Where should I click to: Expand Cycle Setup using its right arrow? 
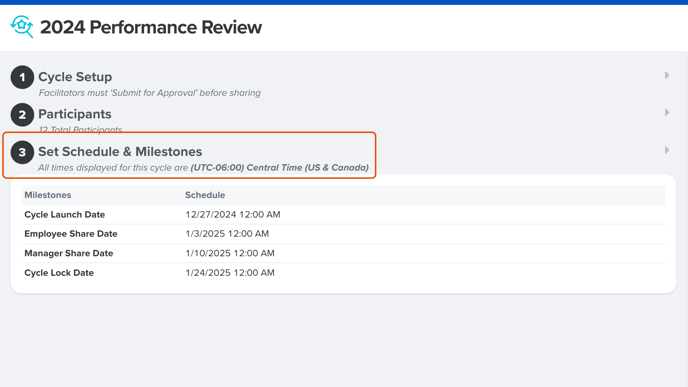(x=666, y=75)
